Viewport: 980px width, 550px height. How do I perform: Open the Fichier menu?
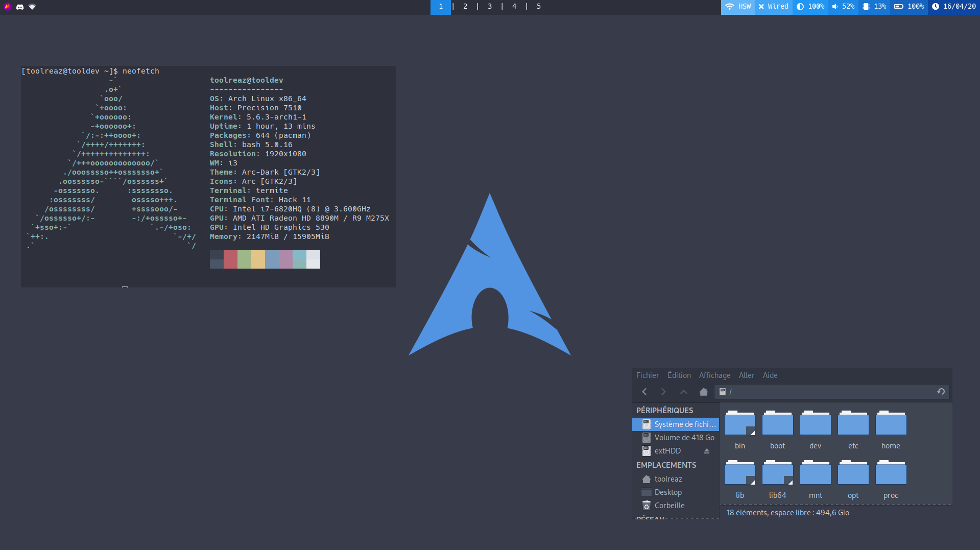point(648,375)
